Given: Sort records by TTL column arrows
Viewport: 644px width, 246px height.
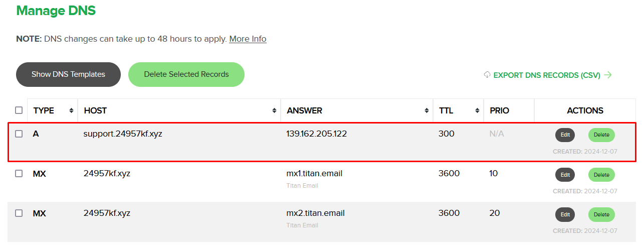Looking at the screenshot, I should [x=477, y=110].
